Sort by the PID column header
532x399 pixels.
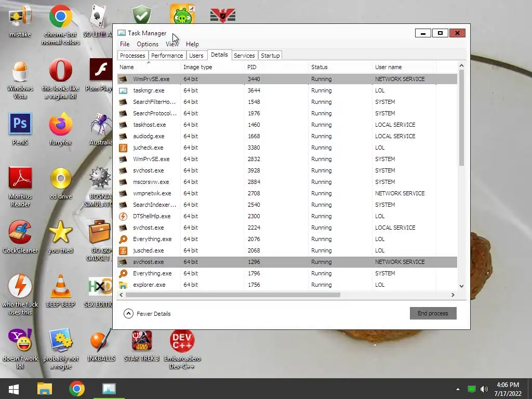tap(276, 67)
